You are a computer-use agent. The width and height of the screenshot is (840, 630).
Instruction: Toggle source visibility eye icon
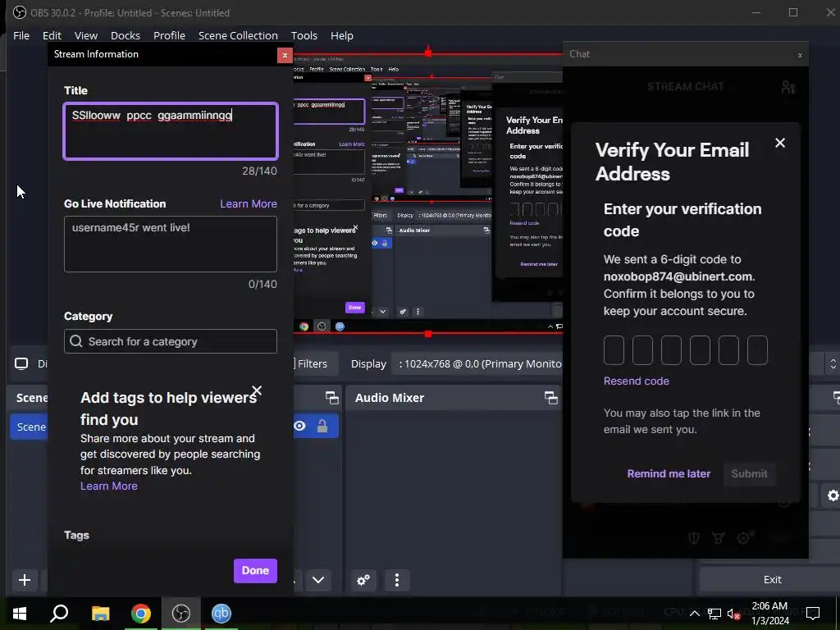(299, 426)
